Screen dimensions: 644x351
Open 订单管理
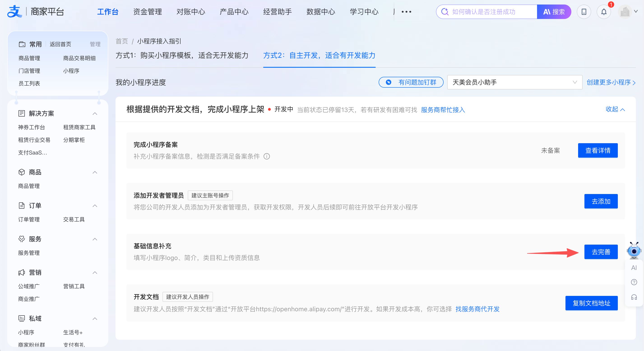[x=29, y=220]
